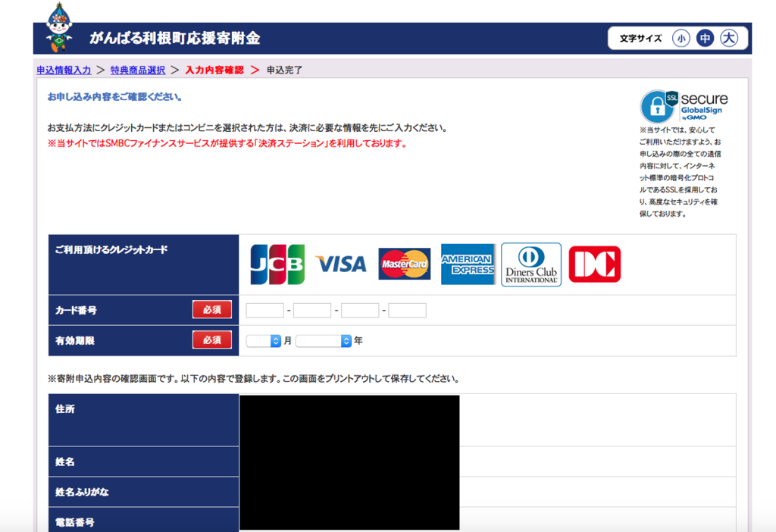
Task: Open the expiry year (年) dropdown
Action: pyautogui.click(x=324, y=341)
